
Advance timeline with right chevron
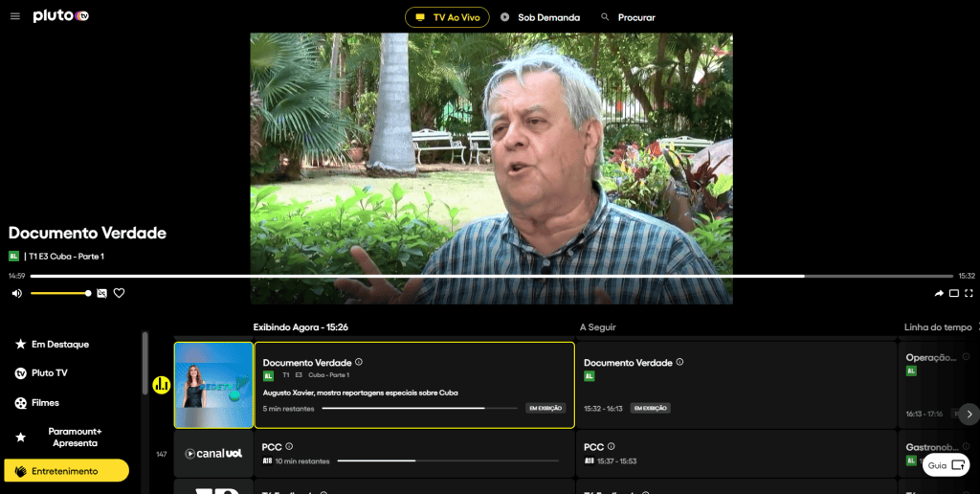969,414
